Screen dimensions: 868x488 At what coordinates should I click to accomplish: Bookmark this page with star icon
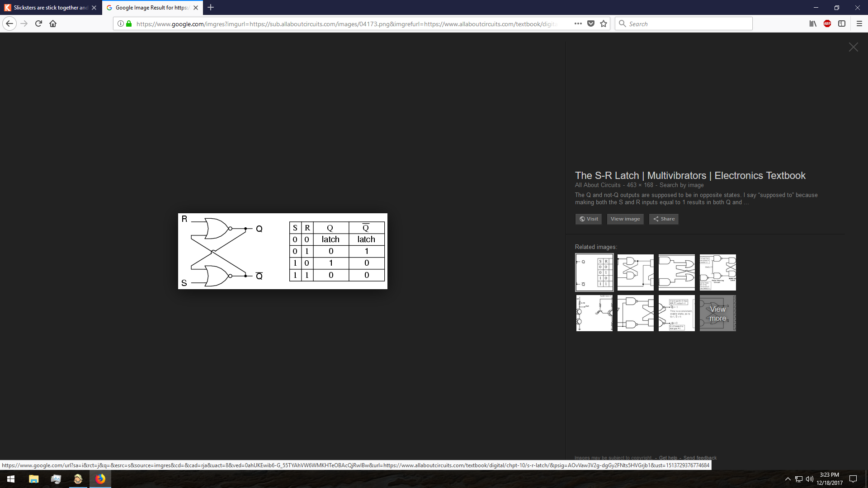pyautogui.click(x=604, y=23)
